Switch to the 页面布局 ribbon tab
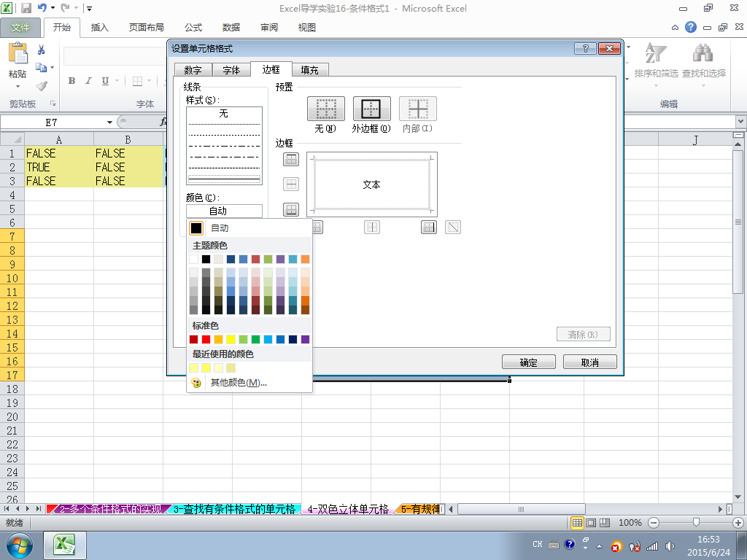This screenshot has height=560, width=747. (146, 28)
